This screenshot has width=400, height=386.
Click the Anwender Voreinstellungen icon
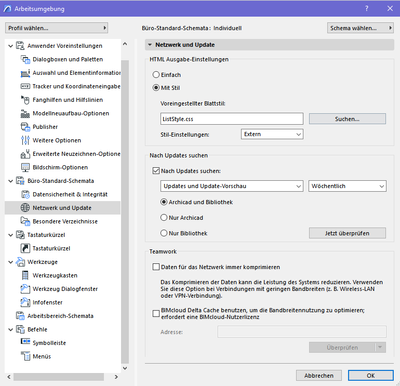click(x=20, y=46)
